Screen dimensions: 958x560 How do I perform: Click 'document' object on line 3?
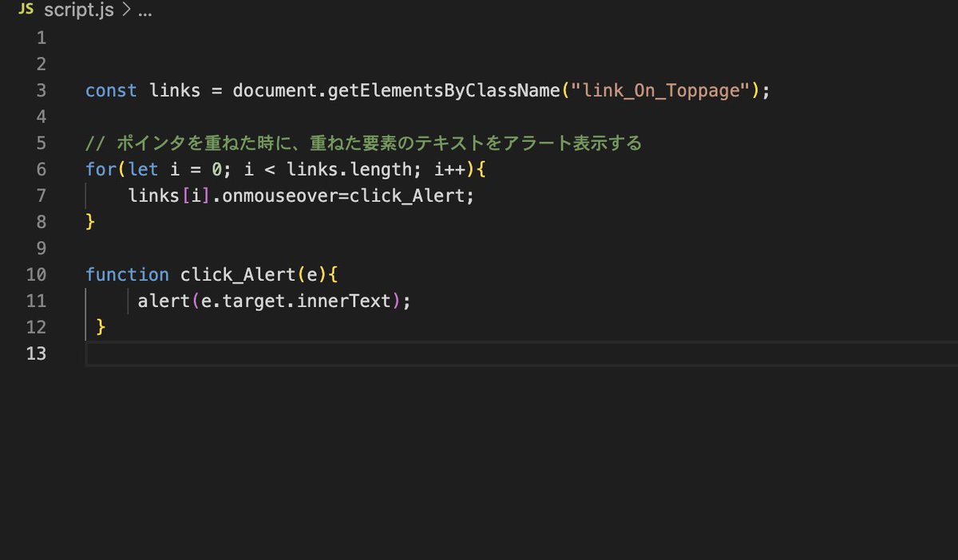pyautogui.click(x=275, y=91)
